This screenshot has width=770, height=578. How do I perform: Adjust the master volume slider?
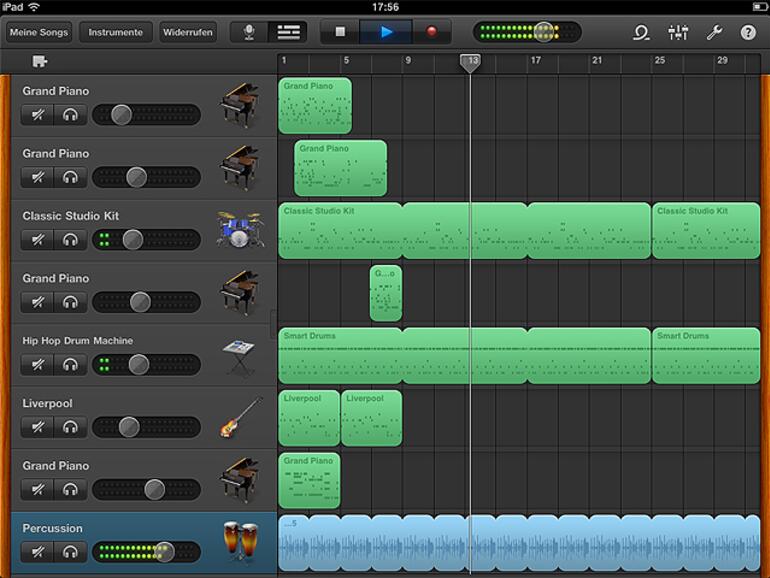[x=543, y=32]
